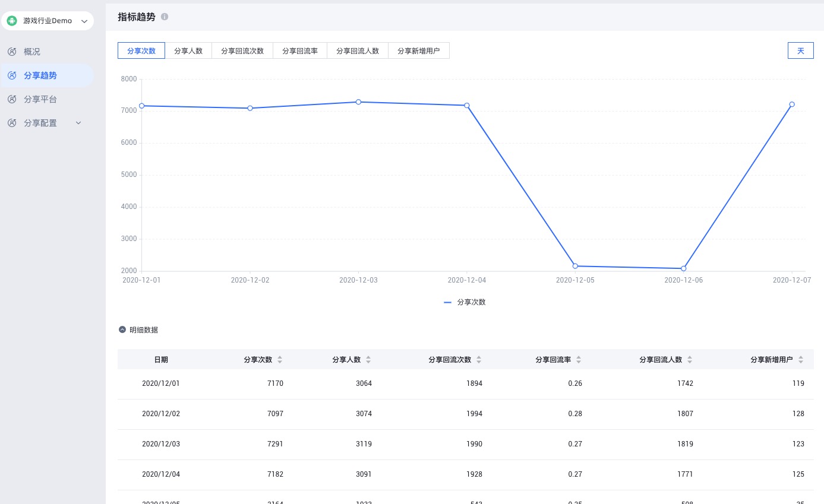Select 分享趋势 in the sidebar

pos(47,75)
